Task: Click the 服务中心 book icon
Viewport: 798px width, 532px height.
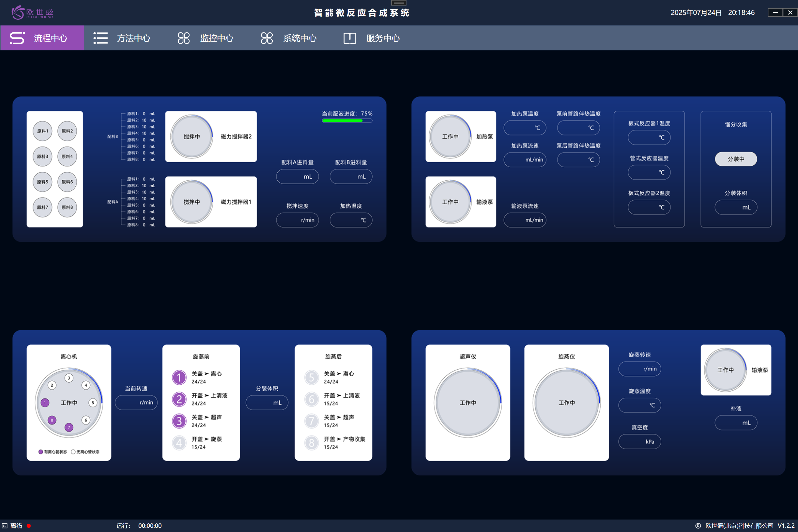Action: (350, 38)
